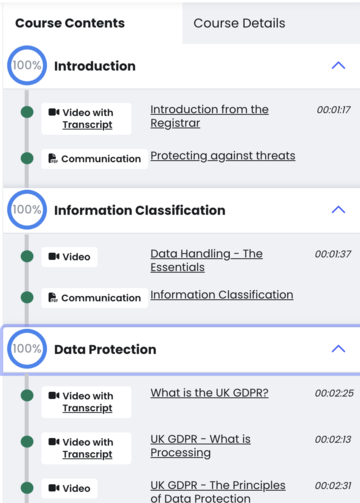
Task: Select the Course Contents tab
Action: pos(70,23)
